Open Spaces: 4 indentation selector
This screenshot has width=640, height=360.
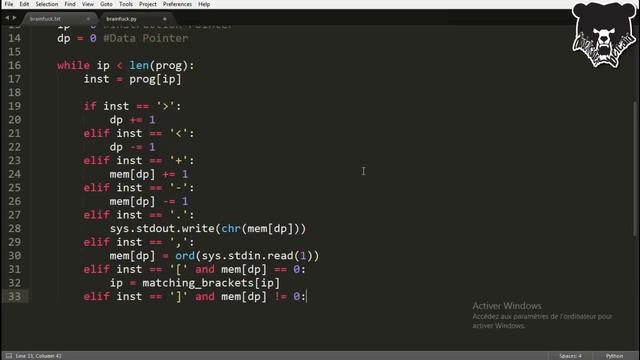[570, 356]
